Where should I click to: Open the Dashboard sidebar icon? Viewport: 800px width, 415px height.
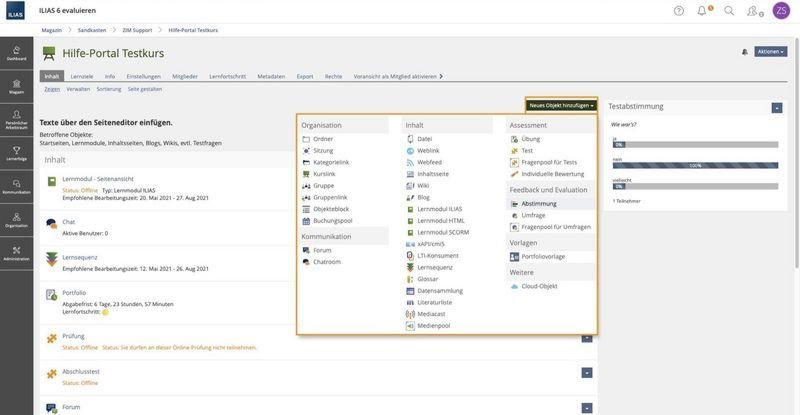16,54
